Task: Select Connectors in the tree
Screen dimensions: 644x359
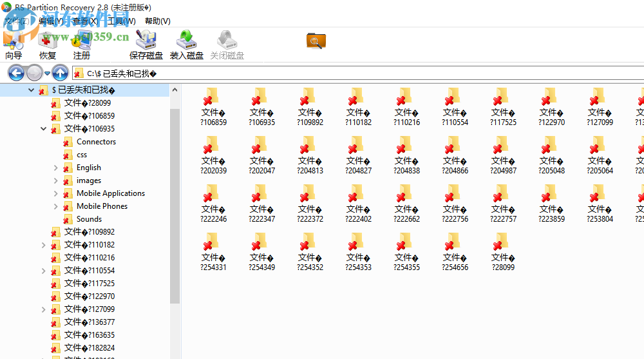Action: tap(96, 142)
